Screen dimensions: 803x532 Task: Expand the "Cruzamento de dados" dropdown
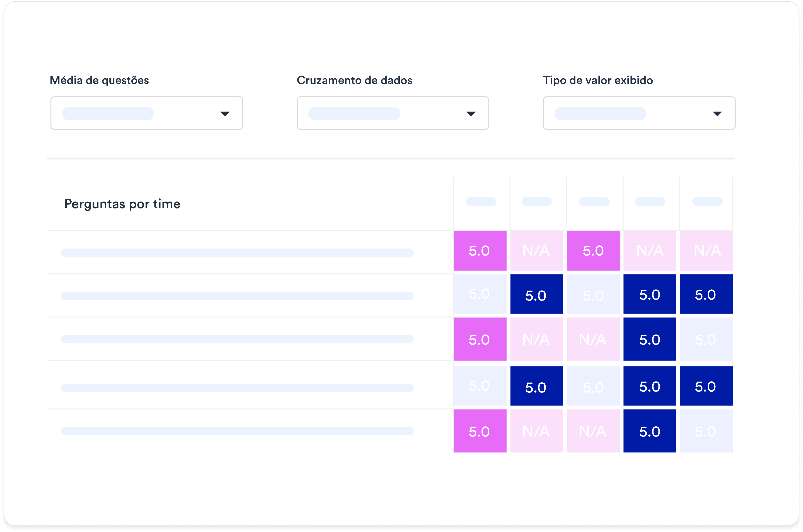(x=393, y=113)
